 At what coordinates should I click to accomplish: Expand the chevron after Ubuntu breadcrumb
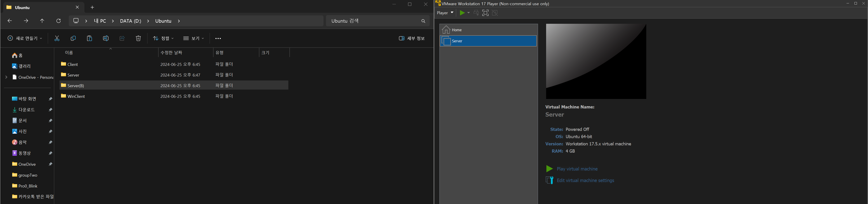(x=179, y=21)
